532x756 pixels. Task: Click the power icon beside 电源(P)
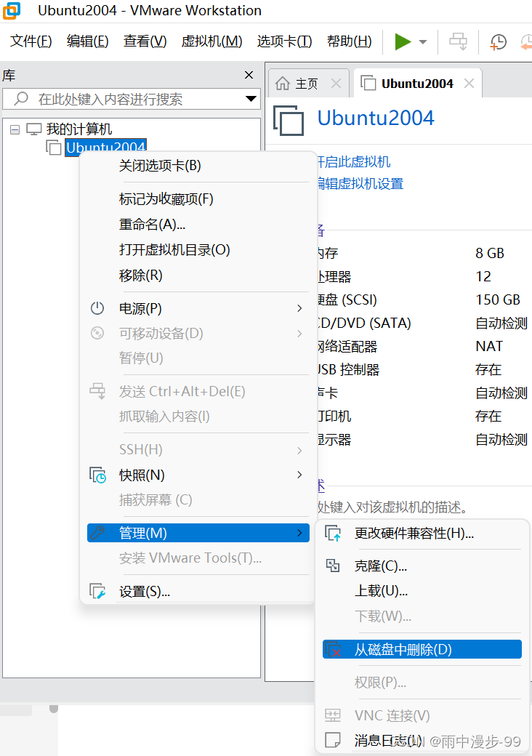97,308
